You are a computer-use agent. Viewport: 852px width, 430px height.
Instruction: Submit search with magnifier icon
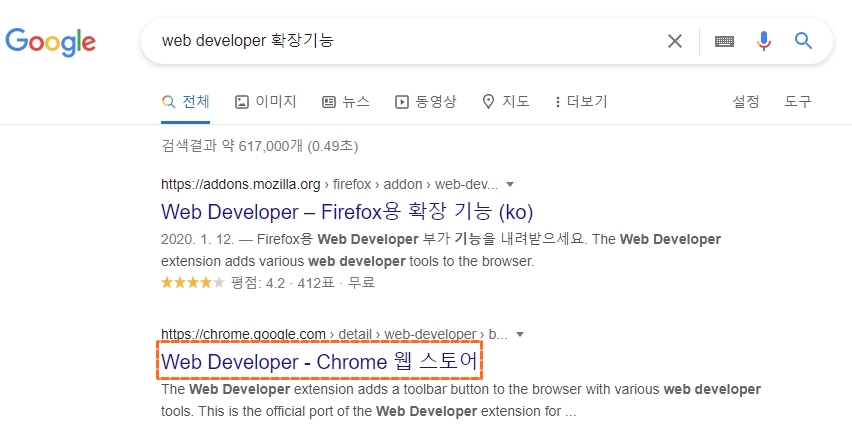(803, 41)
